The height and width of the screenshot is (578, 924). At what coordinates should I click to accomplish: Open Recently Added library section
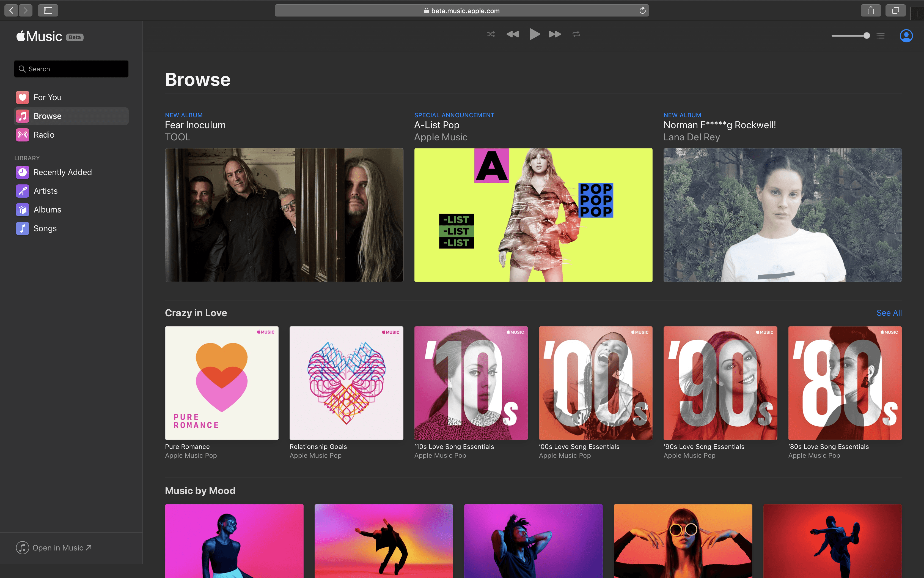click(x=71, y=172)
